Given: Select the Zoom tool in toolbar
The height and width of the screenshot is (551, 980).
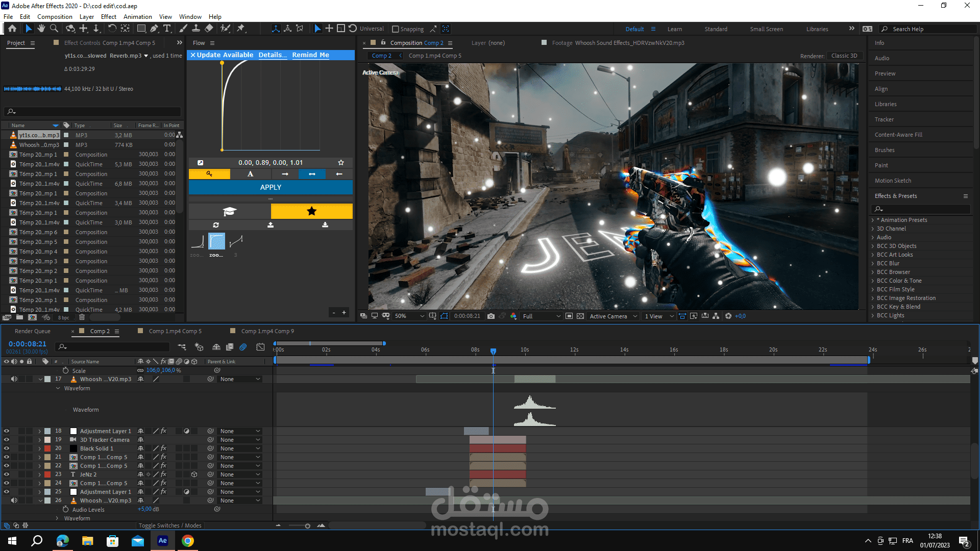Looking at the screenshot, I should (54, 29).
